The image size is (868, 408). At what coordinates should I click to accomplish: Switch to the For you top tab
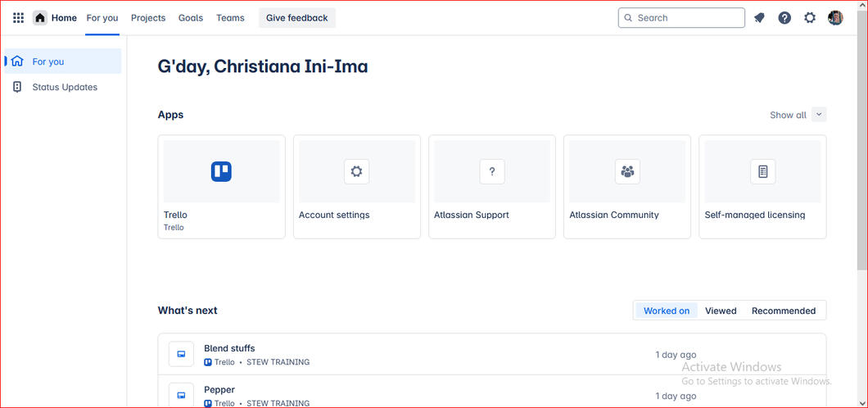[102, 18]
